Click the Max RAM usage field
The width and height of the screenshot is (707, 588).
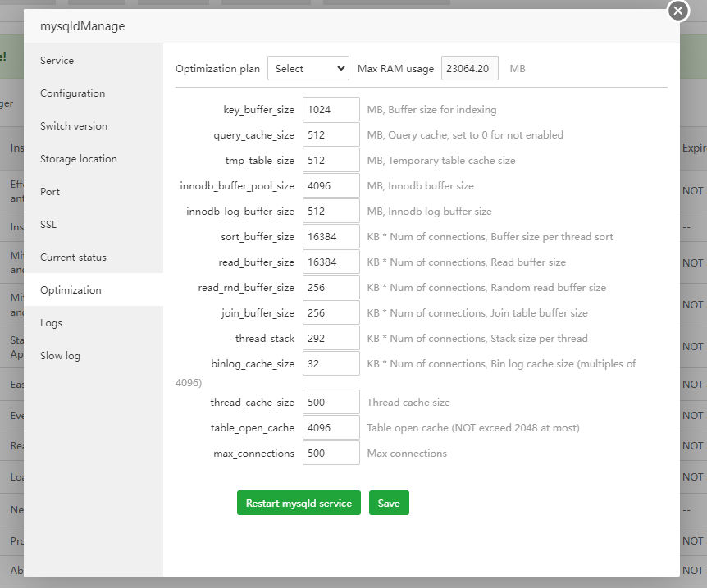(x=470, y=69)
